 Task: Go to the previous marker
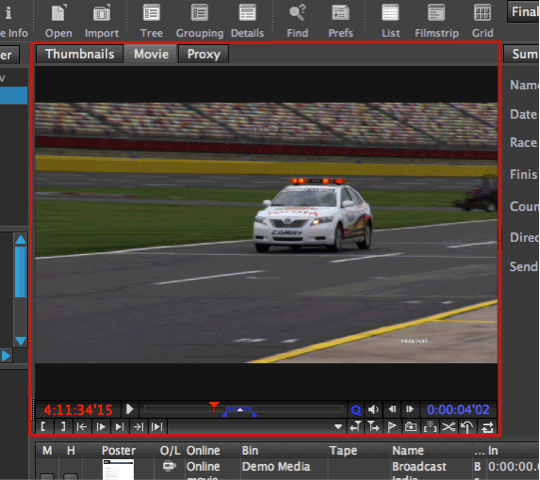[x=355, y=427]
